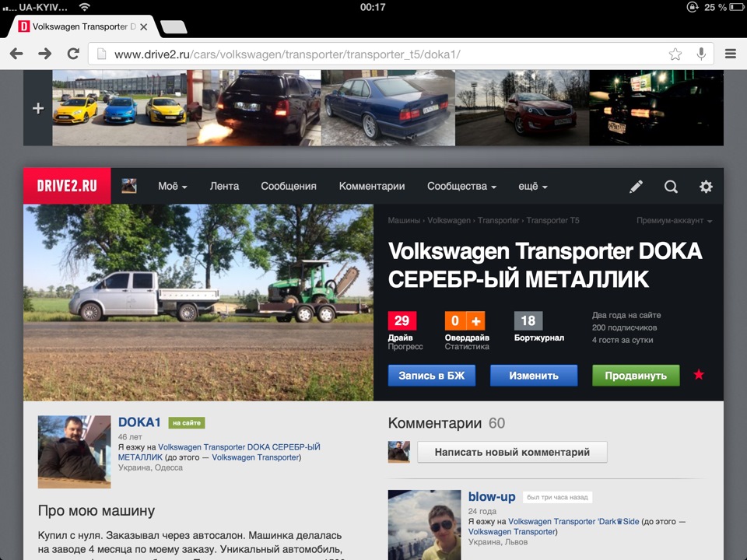Click the на сайте status badge
747x560 pixels.
(186, 423)
